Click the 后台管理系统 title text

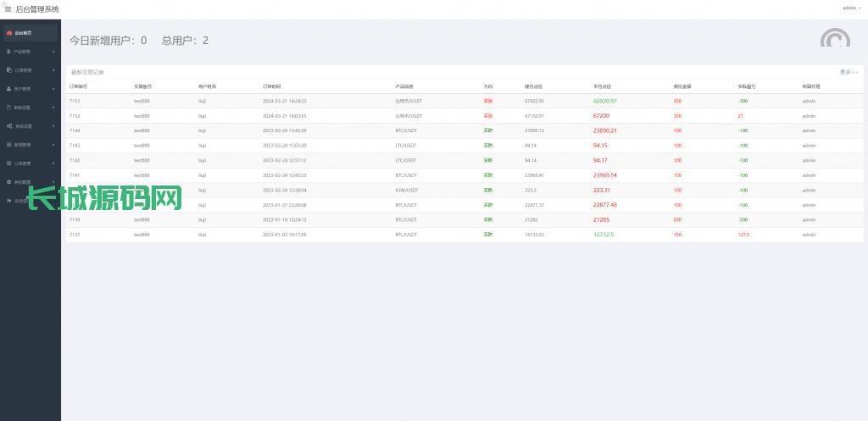37,9
